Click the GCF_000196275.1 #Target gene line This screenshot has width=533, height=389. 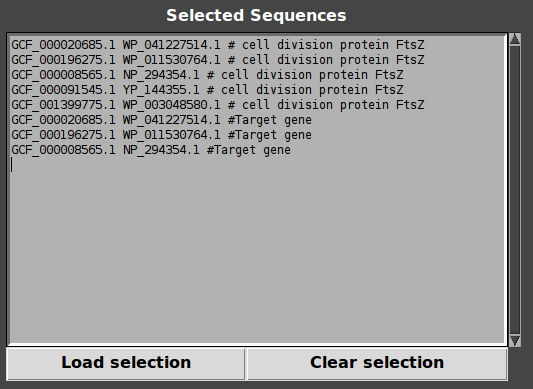pos(161,135)
